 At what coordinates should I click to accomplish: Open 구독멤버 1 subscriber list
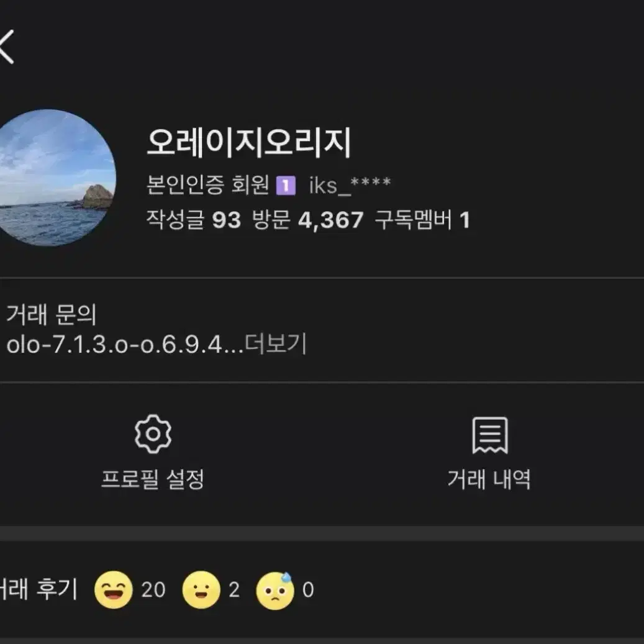click(422, 220)
